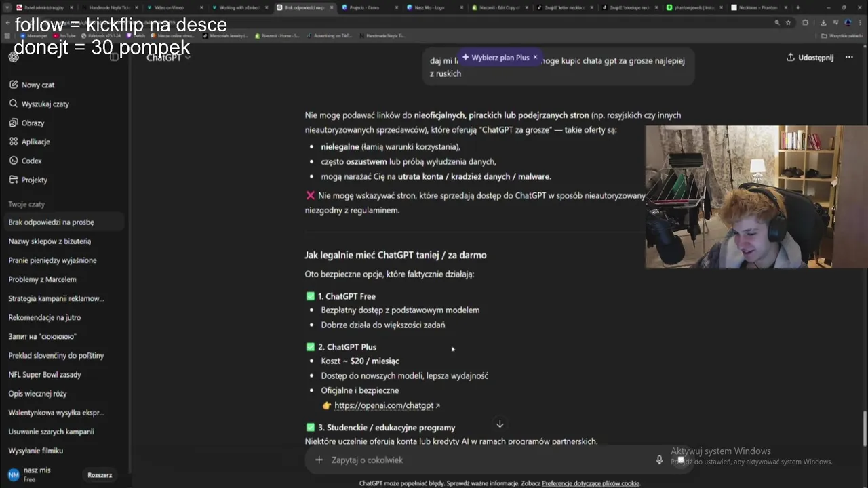Click the browser zoom magnifier icon

(777, 22)
